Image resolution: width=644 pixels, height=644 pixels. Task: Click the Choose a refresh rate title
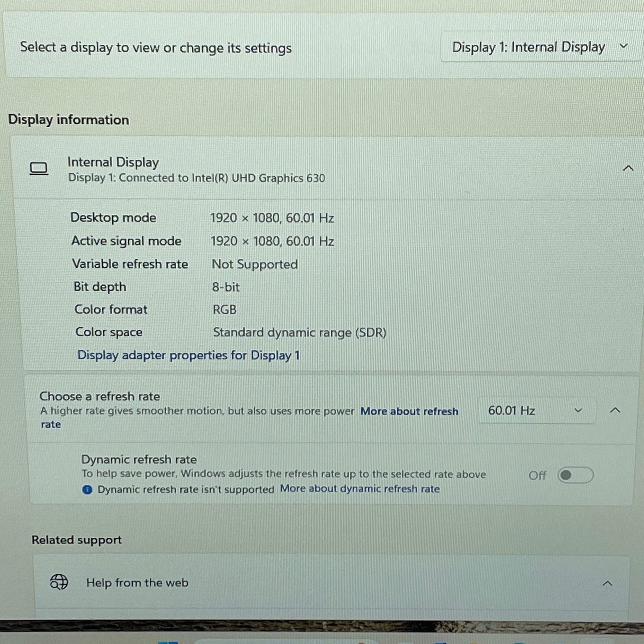(100, 396)
